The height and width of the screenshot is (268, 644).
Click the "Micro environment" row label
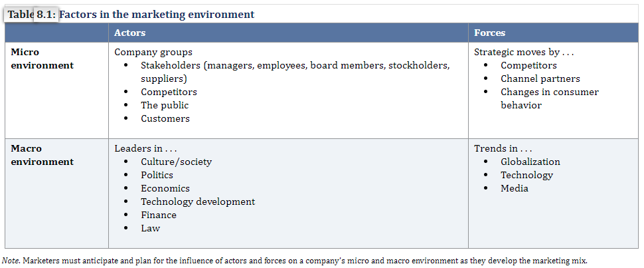pos(42,59)
